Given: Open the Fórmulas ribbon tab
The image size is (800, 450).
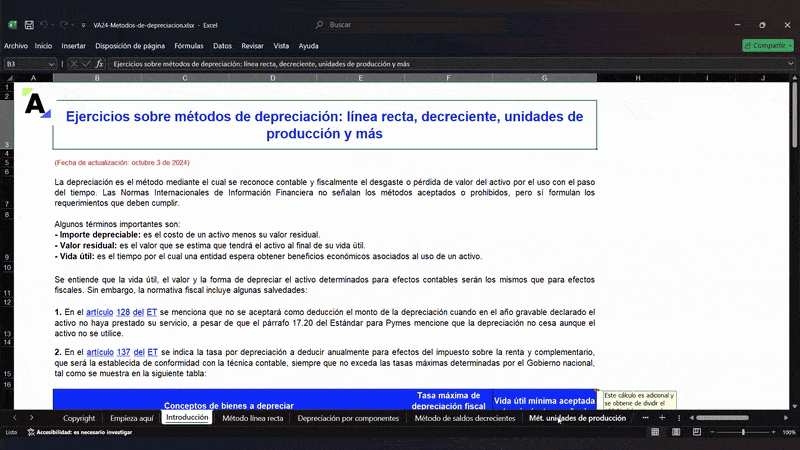Looking at the screenshot, I should tap(188, 45).
